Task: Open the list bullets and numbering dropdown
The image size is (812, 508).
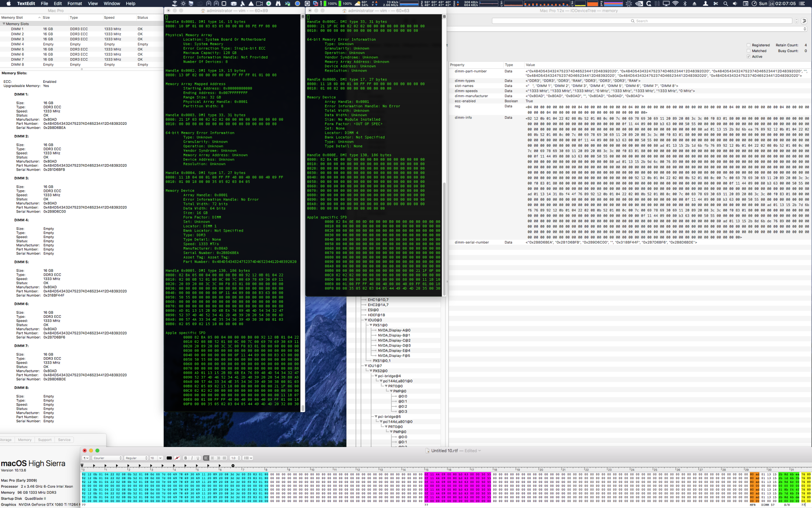Action: point(248,458)
